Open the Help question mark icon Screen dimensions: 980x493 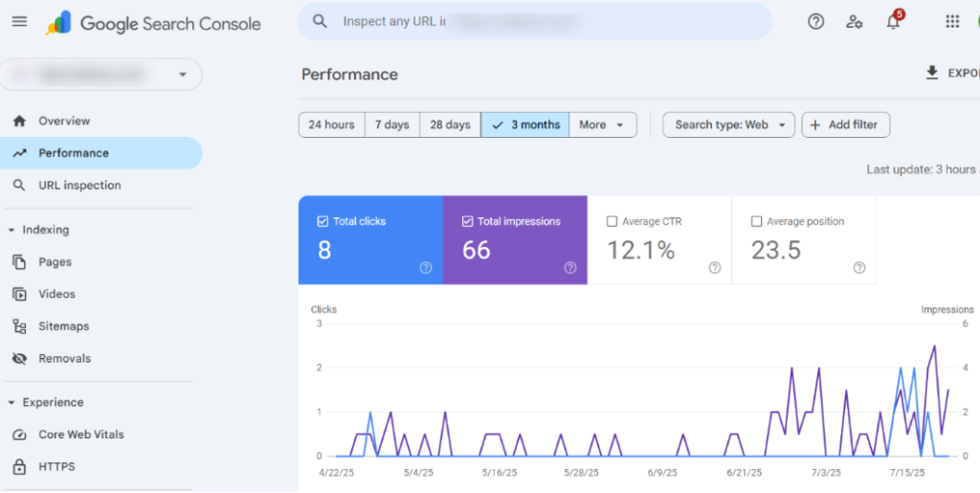tap(815, 21)
